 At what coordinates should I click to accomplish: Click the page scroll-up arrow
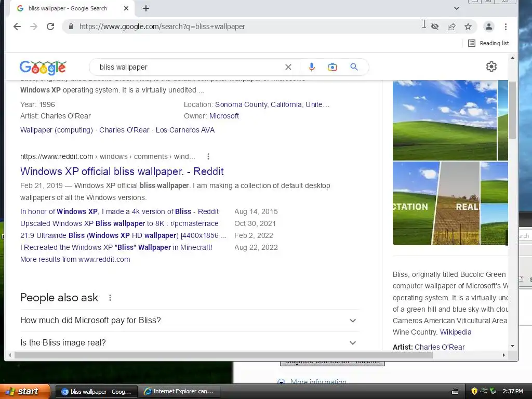(512, 58)
